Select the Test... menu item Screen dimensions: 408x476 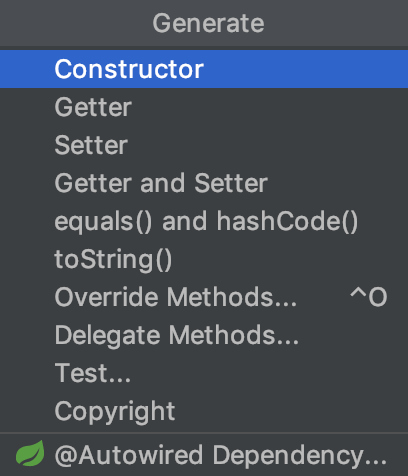(x=204, y=373)
